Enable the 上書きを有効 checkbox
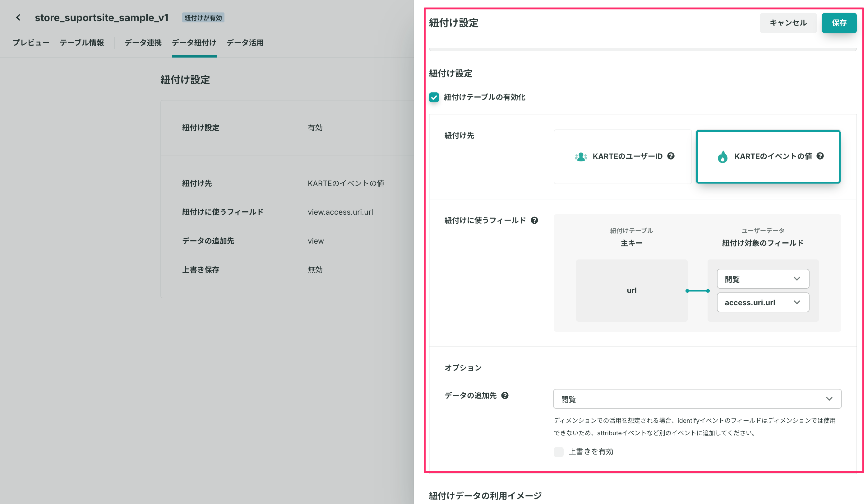This screenshot has height=504, width=868. coord(558,452)
